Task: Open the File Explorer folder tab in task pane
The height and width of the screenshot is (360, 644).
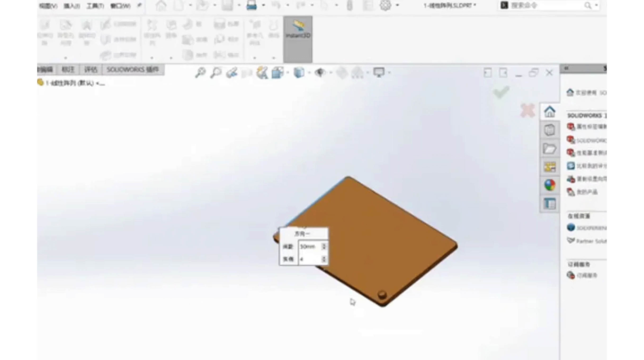Action: pos(550,148)
